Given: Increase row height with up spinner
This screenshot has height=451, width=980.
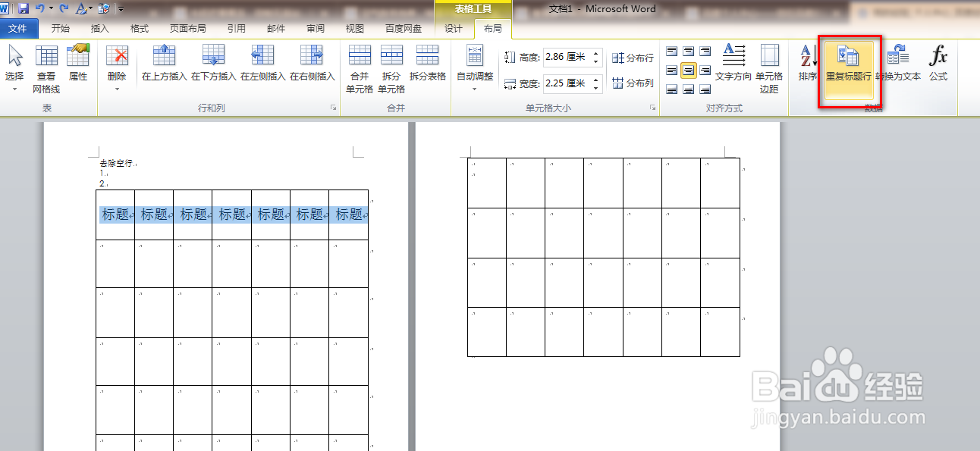Looking at the screenshot, I should click(596, 54).
